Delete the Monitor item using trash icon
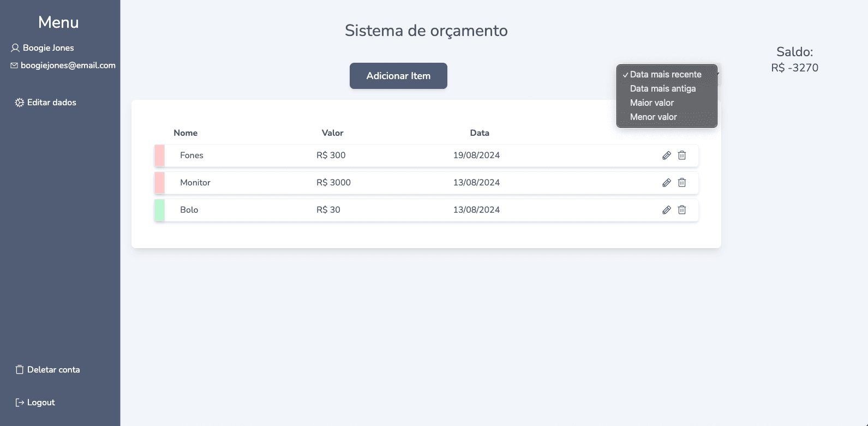This screenshot has height=426, width=868. 682,183
